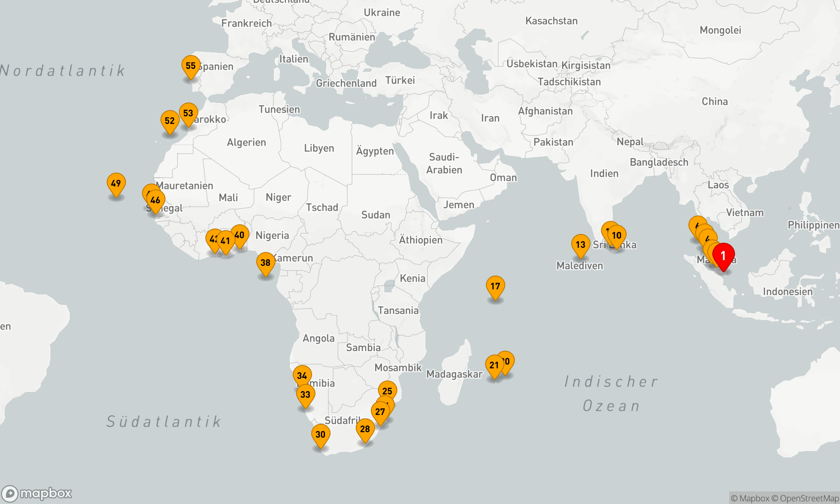Click marker 49 in the Atlantic
Viewport: 840px width, 504px height.
(x=116, y=184)
